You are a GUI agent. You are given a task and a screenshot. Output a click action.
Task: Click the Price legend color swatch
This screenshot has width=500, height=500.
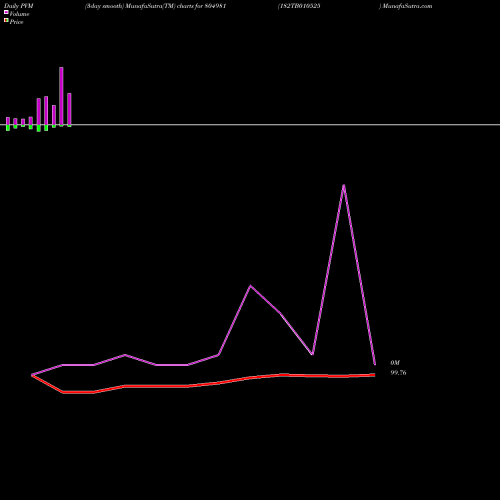coord(6,21)
